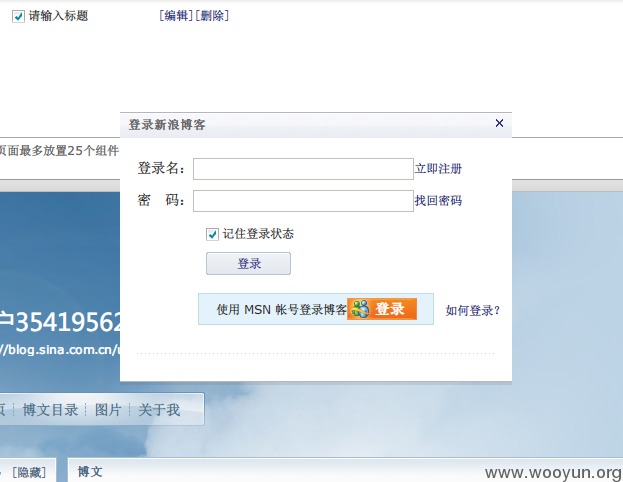Click the 使用 MSN 帐号登录博客 text
This screenshot has width=623, height=482.
(281, 310)
